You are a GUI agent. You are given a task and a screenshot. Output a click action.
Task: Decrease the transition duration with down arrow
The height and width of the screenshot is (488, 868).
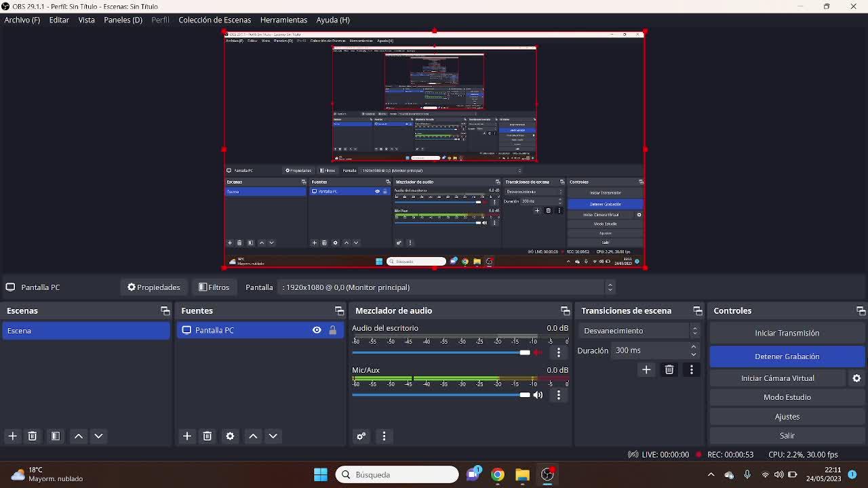[693, 354]
